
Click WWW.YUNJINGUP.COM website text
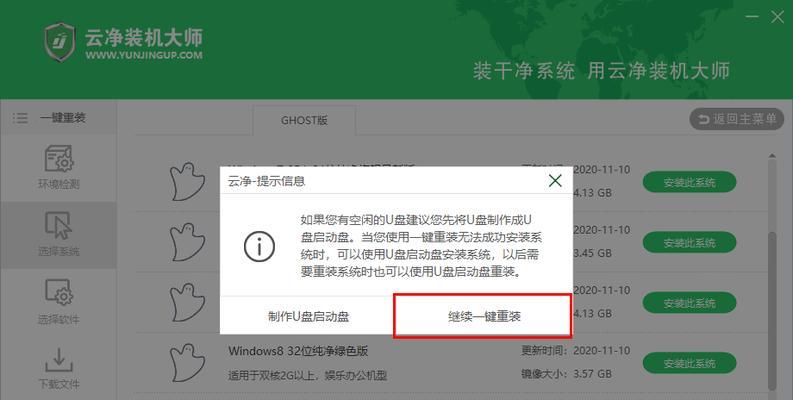[x=144, y=55]
